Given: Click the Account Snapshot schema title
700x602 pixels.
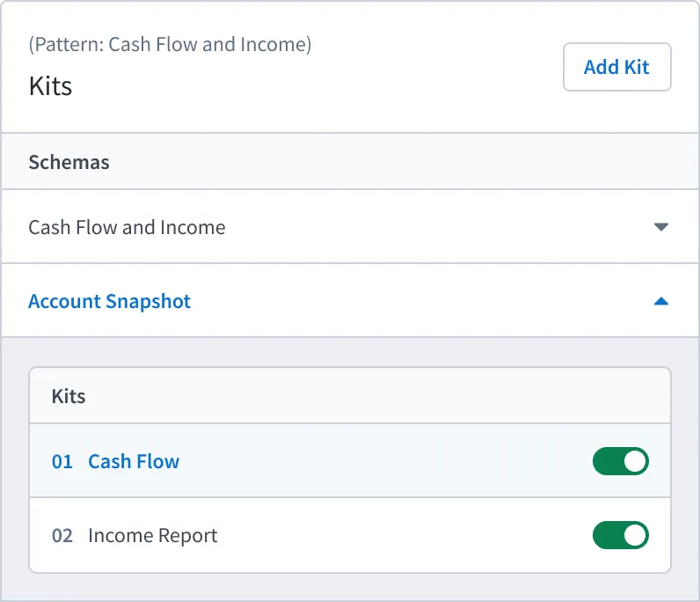Looking at the screenshot, I should [x=110, y=301].
